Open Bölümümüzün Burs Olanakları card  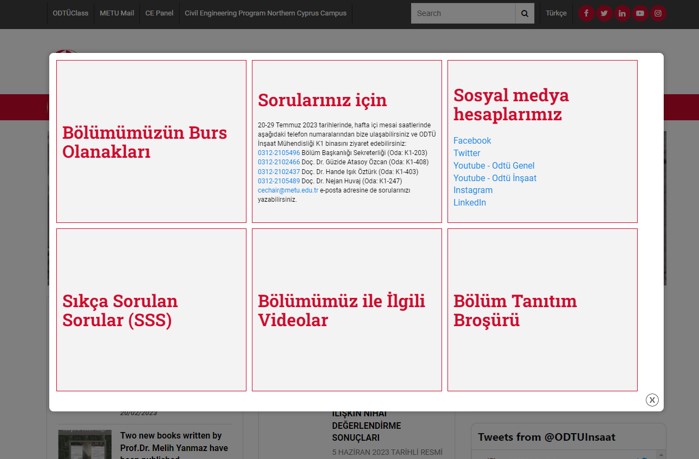(x=151, y=142)
